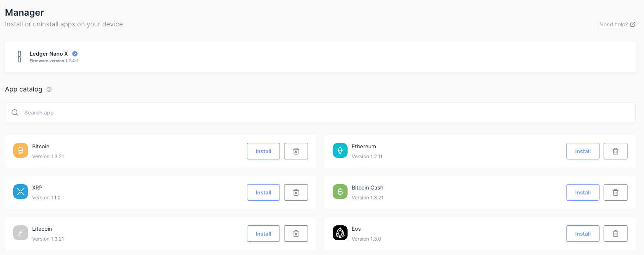Remove the Eos app with trash icon

pyautogui.click(x=616, y=234)
